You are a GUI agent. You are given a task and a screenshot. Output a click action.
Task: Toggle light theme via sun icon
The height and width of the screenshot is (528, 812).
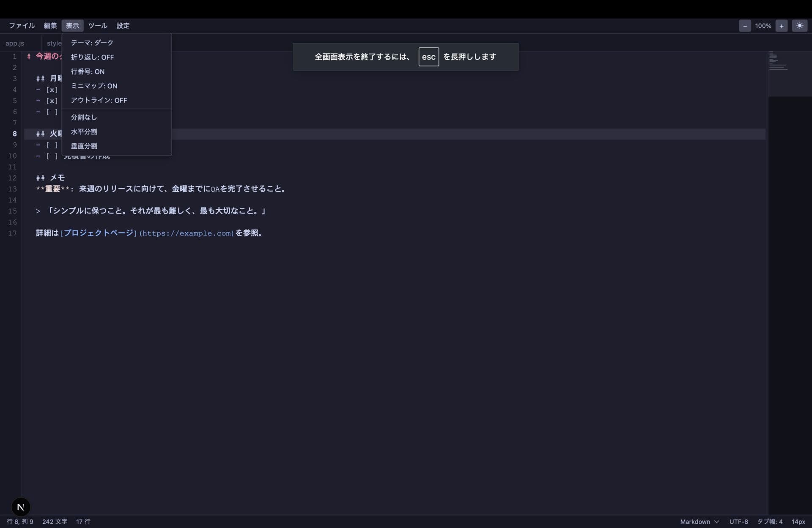pos(799,26)
